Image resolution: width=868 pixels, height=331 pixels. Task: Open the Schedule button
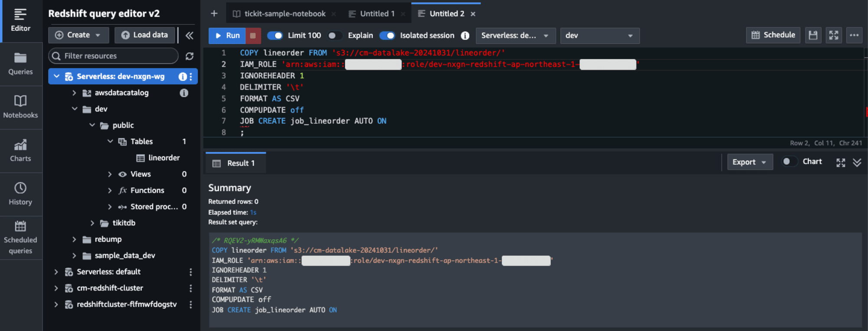click(x=773, y=35)
